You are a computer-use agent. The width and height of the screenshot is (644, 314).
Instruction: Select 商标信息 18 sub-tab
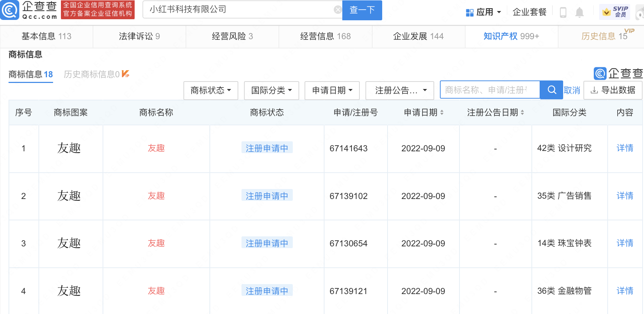click(x=31, y=74)
